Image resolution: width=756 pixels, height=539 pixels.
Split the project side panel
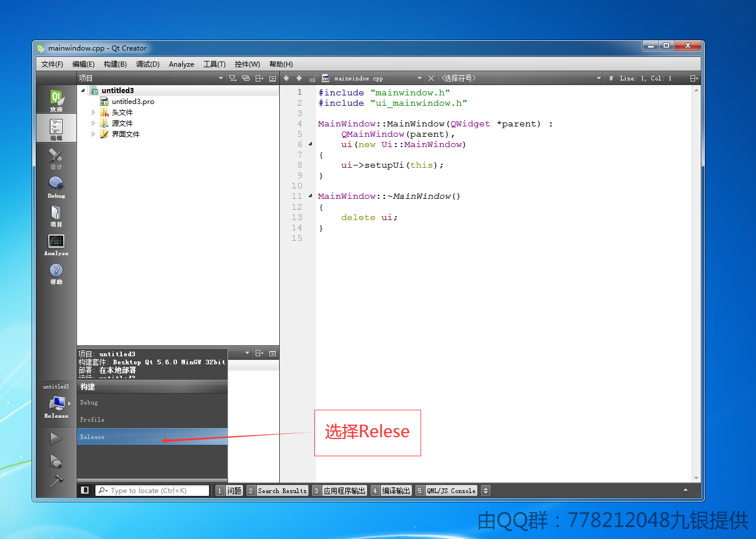(x=260, y=78)
